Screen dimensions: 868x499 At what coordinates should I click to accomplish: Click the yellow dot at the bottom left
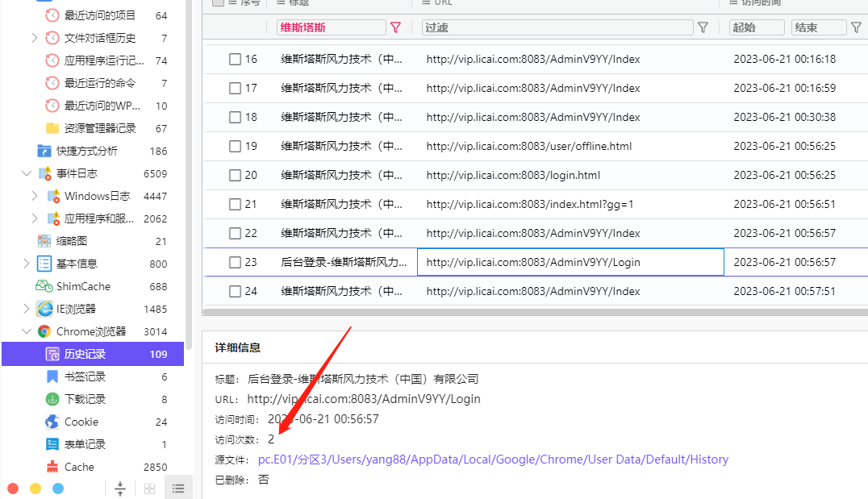pyautogui.click(x=35, y=489)
